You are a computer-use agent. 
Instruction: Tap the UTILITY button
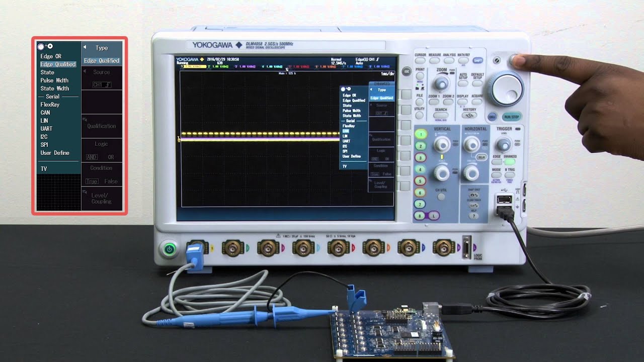click(x=419, y=115)
